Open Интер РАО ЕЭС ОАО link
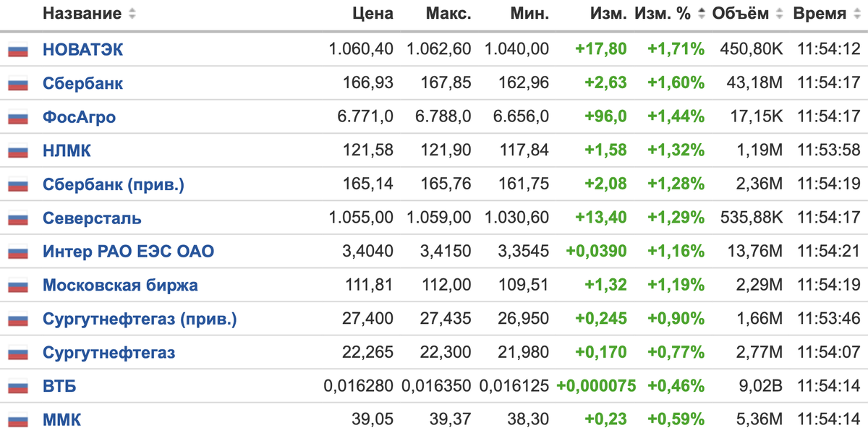Screen dimensions: 868x433 tap(128, 252)
